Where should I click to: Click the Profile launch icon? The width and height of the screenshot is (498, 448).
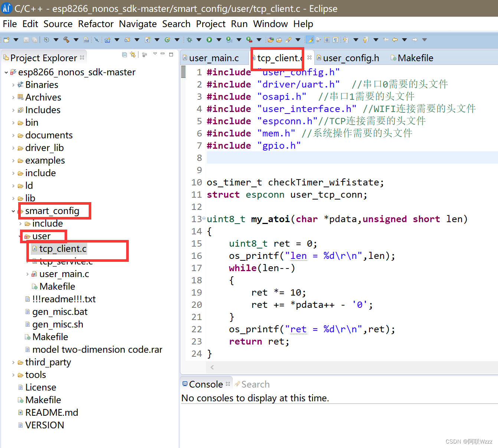pos(229,40)
